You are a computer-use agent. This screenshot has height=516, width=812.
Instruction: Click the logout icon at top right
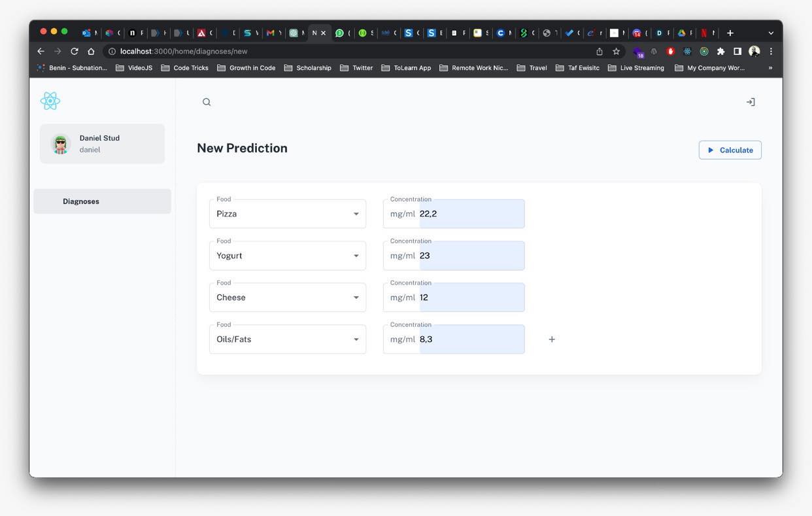(751, 102)
